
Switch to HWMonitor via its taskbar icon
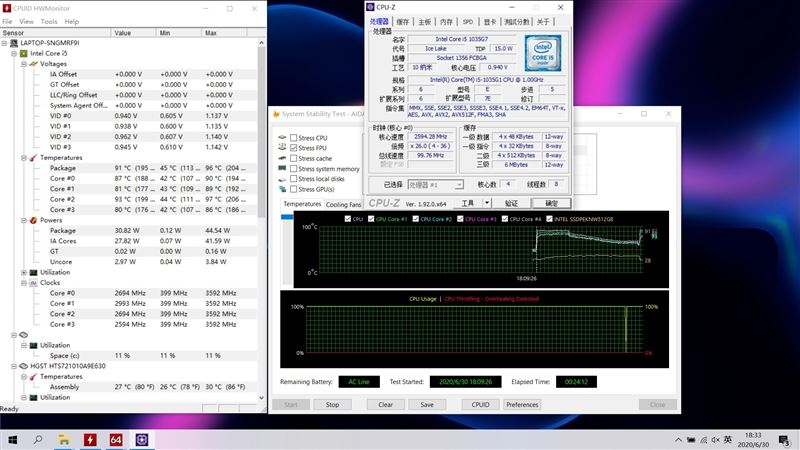90,439
